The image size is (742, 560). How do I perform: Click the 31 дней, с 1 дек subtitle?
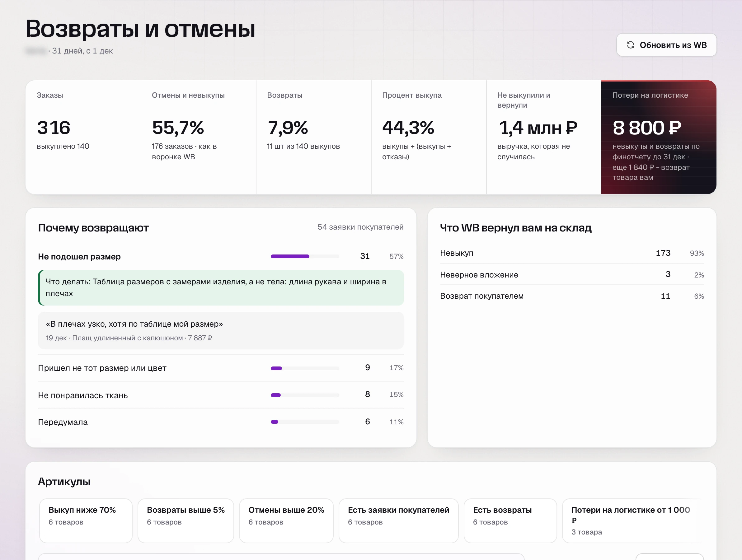[x=82, y=51]
